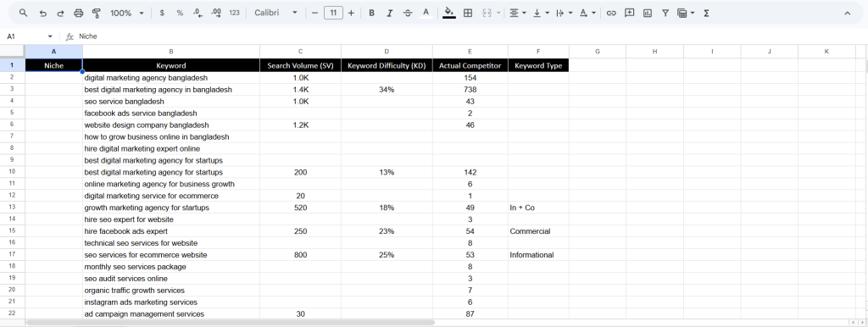Select row 13 header

point(12,208)
